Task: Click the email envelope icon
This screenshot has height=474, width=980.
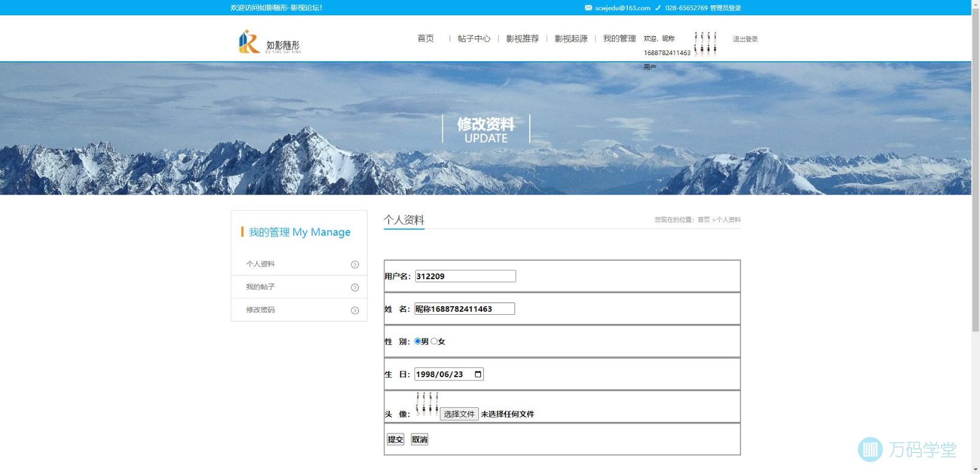Action: 588,8
